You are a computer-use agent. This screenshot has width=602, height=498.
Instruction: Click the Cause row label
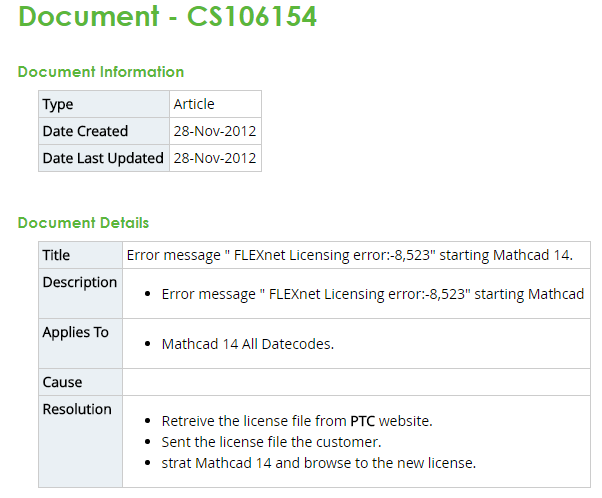[x=62, y=382]
